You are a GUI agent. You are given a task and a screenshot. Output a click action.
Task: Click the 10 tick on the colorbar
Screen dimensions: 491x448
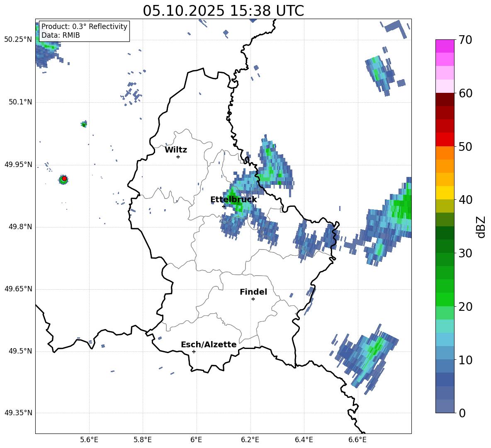[465, 360]
